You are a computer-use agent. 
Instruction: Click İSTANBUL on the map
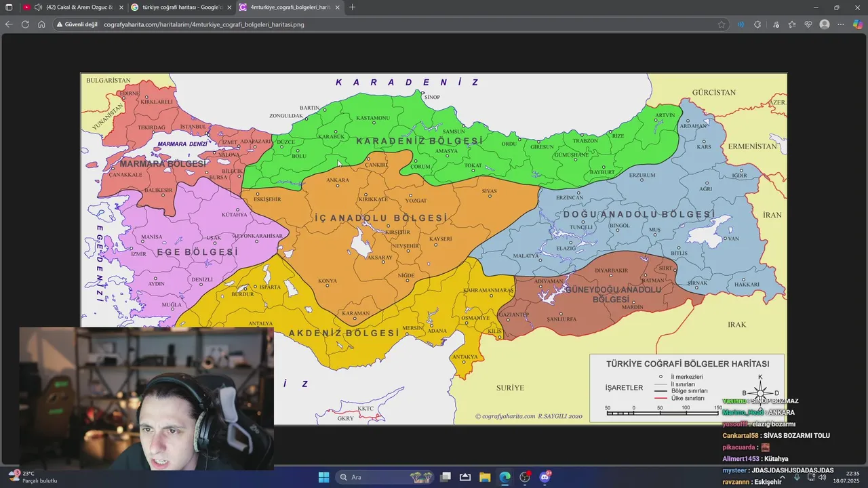tap(193, 127)
